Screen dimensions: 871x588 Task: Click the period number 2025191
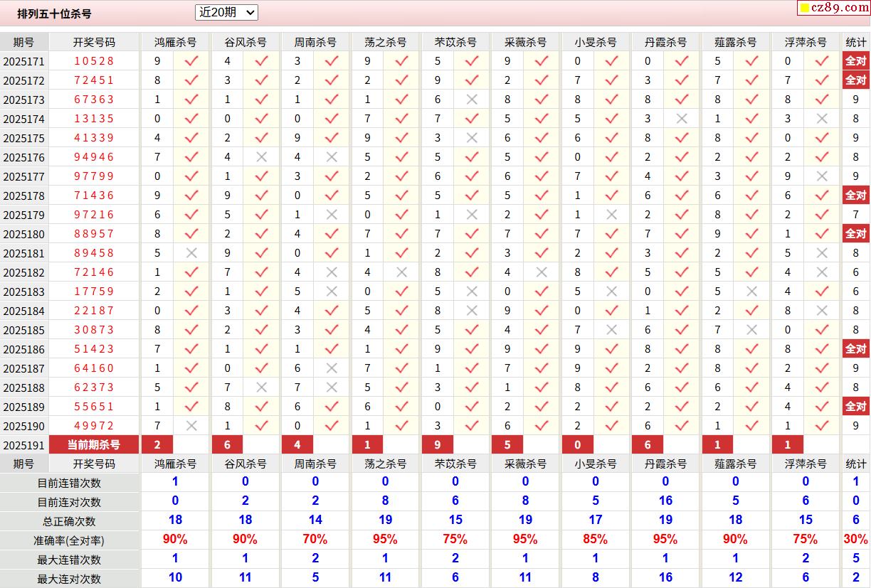click(24, 446)
